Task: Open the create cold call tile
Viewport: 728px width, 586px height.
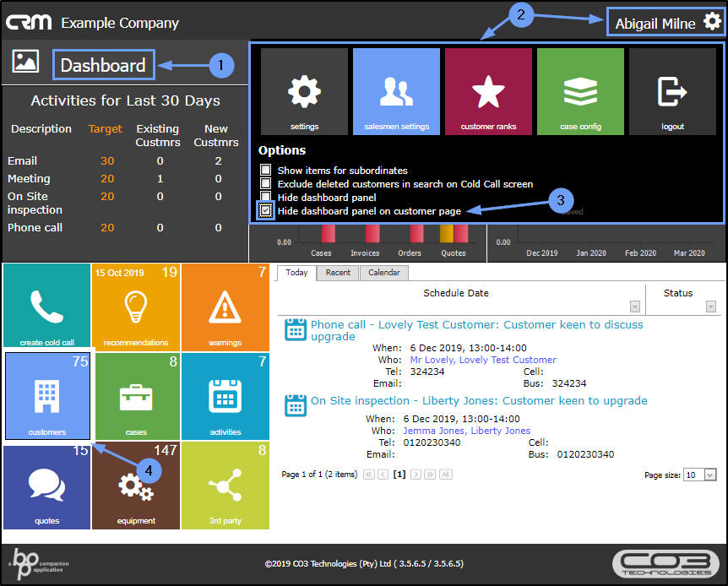Action: coord(47,307)
